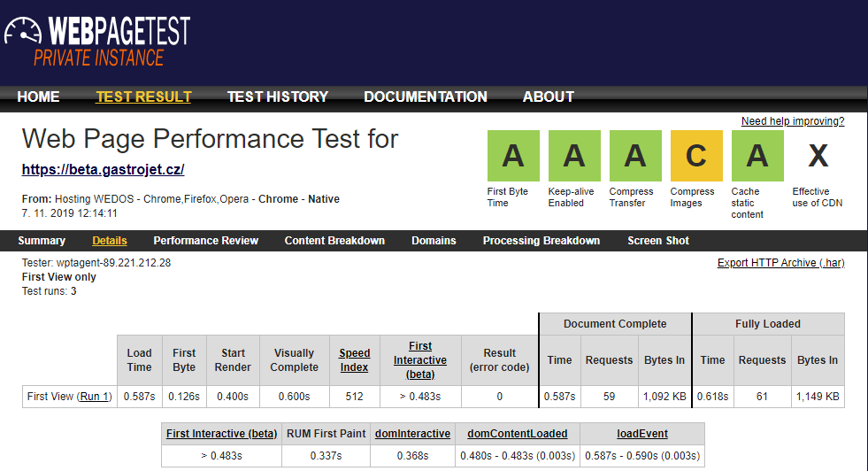Image resolution: width=868 pixels, height=471 pixels.
Task: Select the Domains tab
Action: pyautogui.click(x=434, y=241)
